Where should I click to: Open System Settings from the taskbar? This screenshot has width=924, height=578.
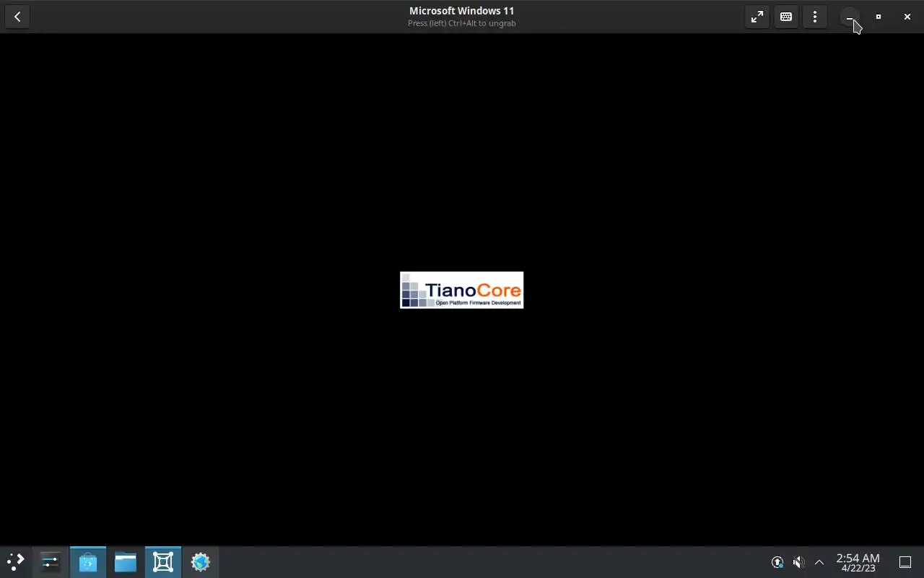pos(51,561)
